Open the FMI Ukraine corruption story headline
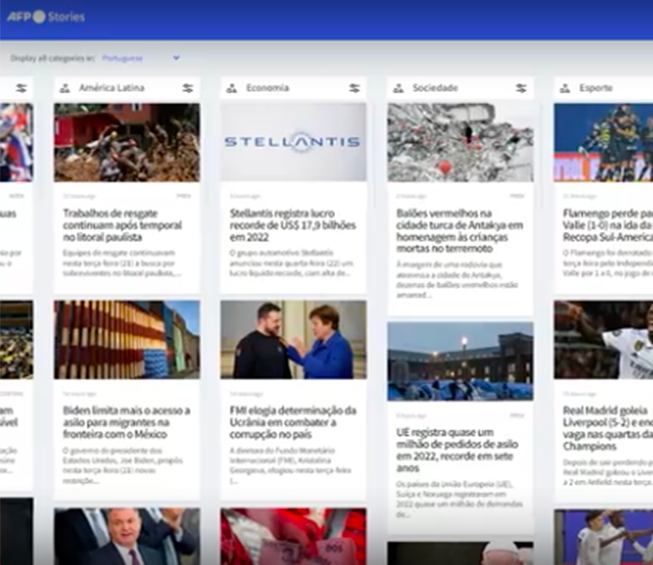Screen dimensions: 653x565 click(292, 423)
